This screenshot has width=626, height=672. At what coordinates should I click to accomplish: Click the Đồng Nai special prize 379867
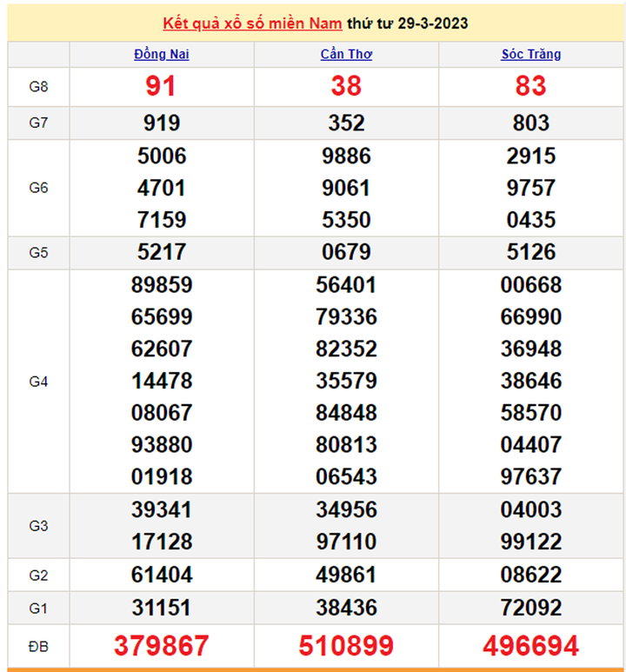pos(162,646)
